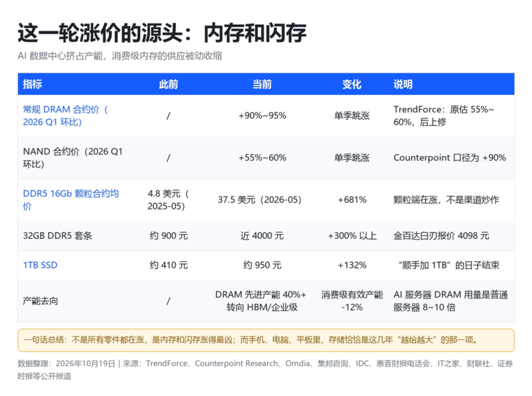The width and height of the screenshot is (532, 396).
Task: Click the 约 950 元 cell
Action: (262, 265)
